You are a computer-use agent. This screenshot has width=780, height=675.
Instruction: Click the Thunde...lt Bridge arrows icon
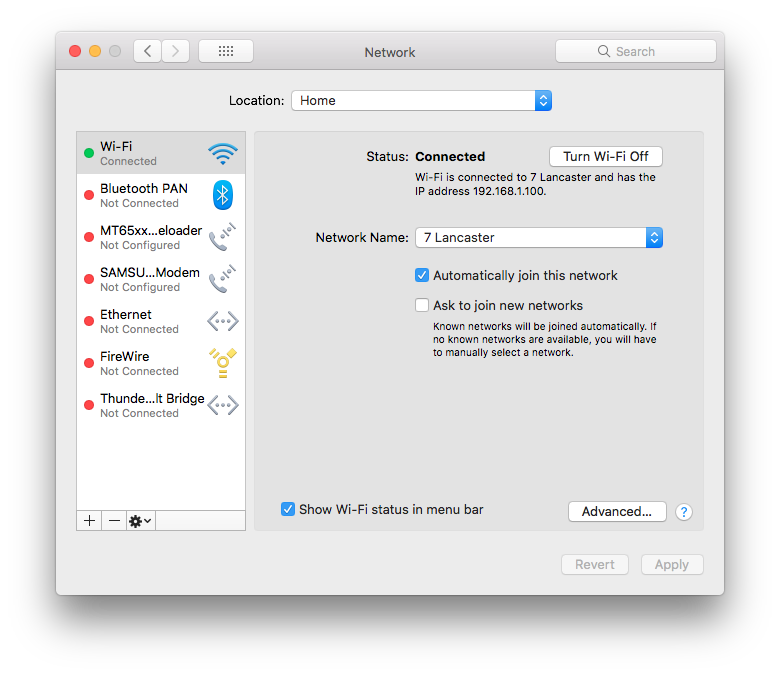coord(222,405)
